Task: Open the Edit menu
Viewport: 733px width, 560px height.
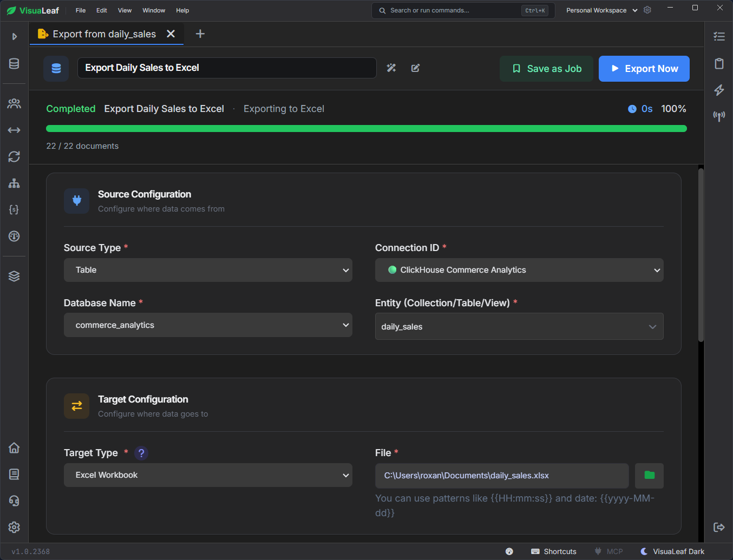Action: click(102, 10)
